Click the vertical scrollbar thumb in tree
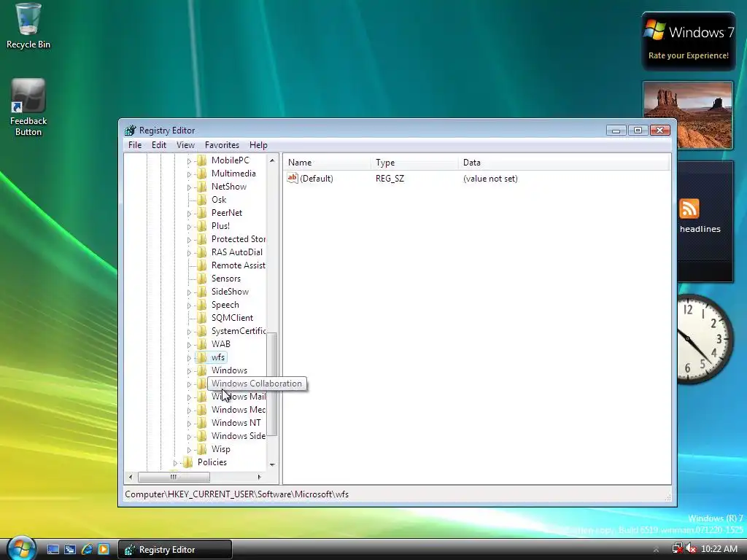This screenshot has height=560, width=747. pos(272,384)
